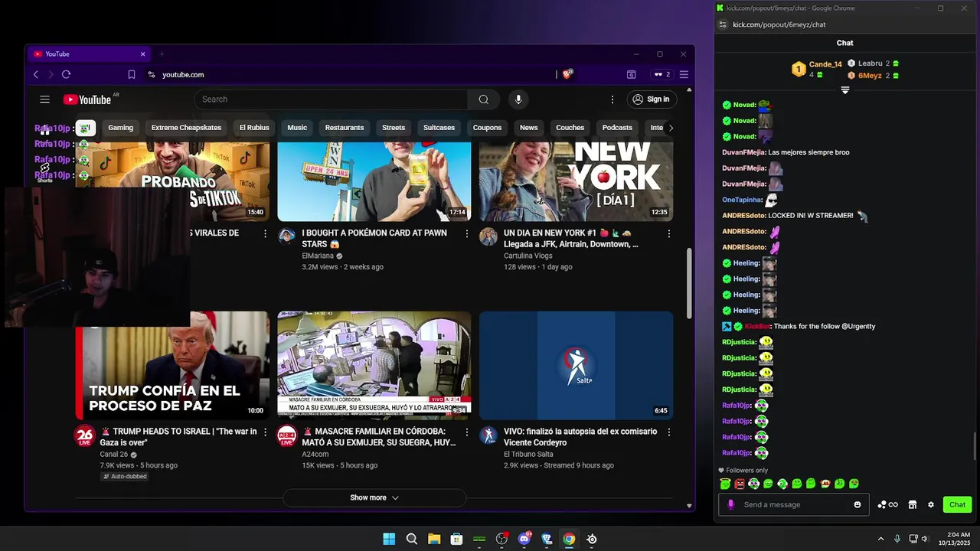Insert the red angry emote
Viewport: 980px width, 551px height.
coord(740,484)
